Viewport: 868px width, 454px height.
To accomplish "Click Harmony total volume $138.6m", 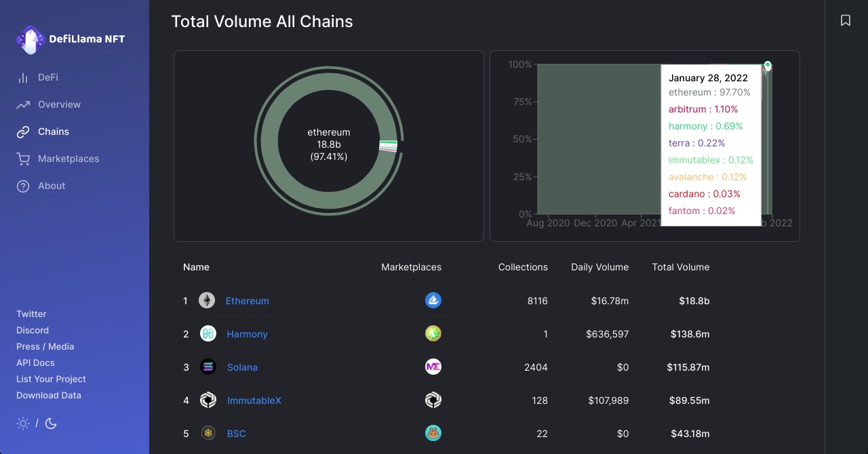I will (x=691, y=334).
